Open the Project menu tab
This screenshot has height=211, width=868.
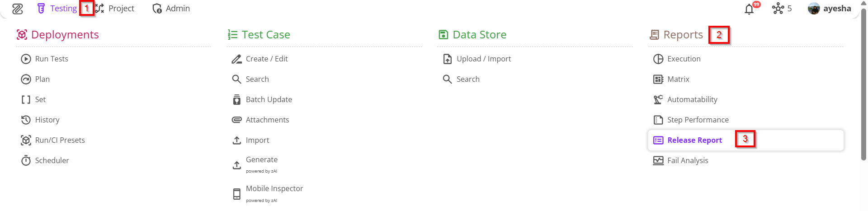coord(115,9)
